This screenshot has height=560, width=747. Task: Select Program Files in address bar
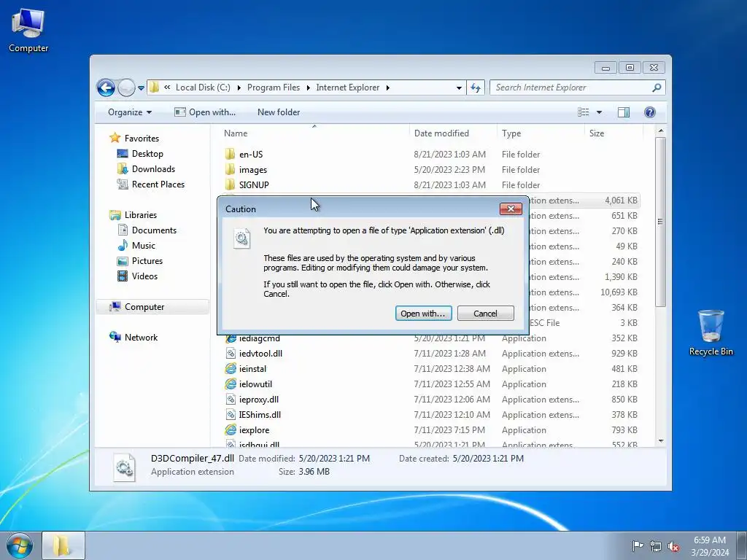[274, 87]
